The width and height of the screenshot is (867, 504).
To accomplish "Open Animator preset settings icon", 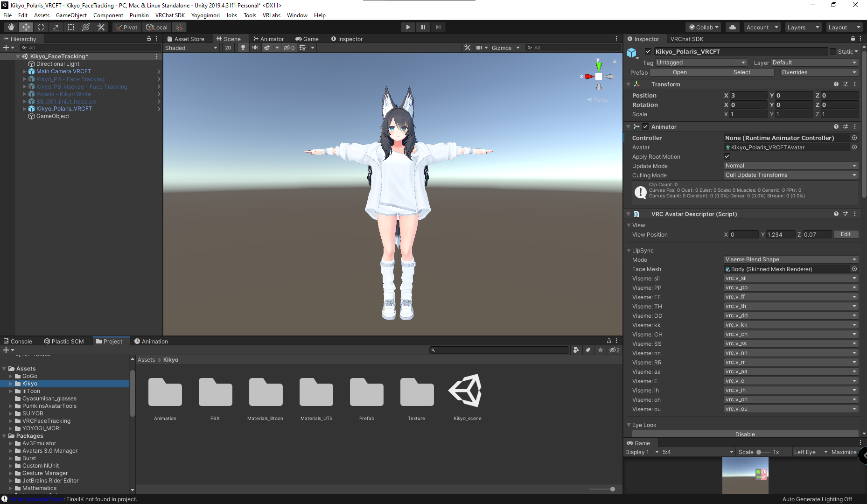I will (846, 126).
